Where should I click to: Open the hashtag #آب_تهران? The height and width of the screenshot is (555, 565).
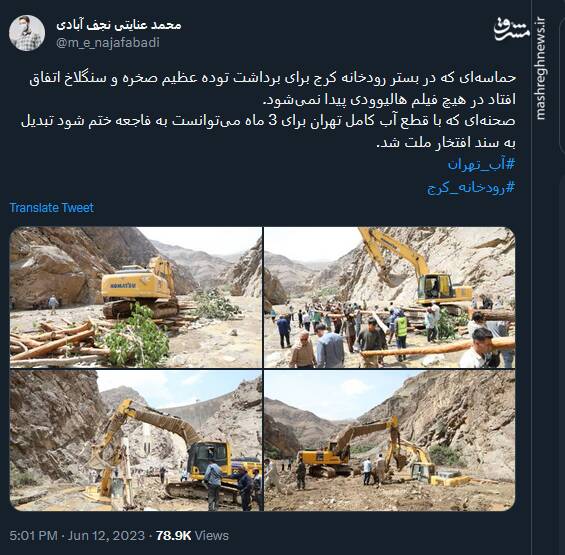481,164
